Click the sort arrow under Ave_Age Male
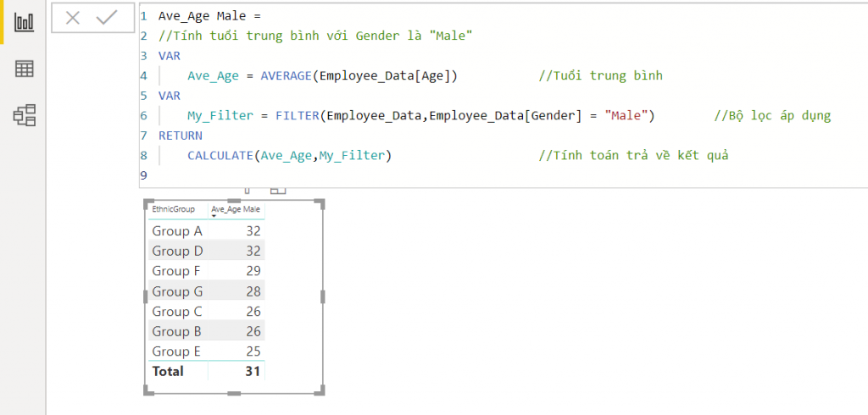This screenshot has width=868, height=415. 214,217
